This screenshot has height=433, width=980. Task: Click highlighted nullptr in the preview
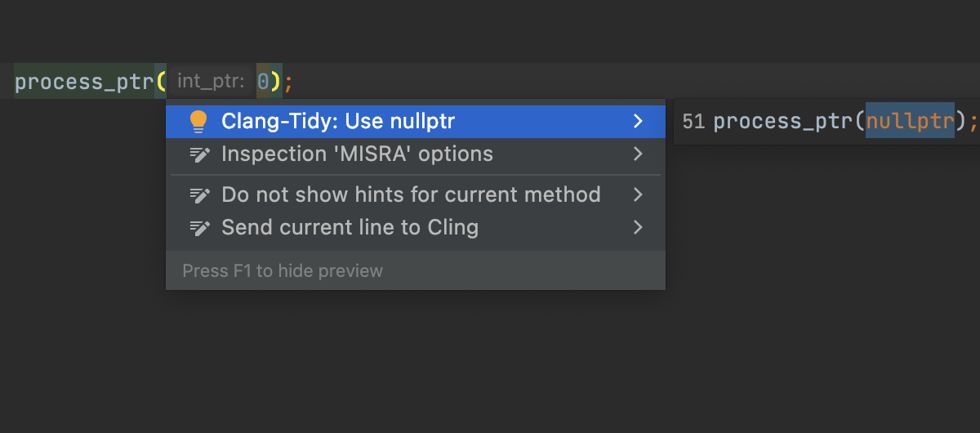point(910,122)
